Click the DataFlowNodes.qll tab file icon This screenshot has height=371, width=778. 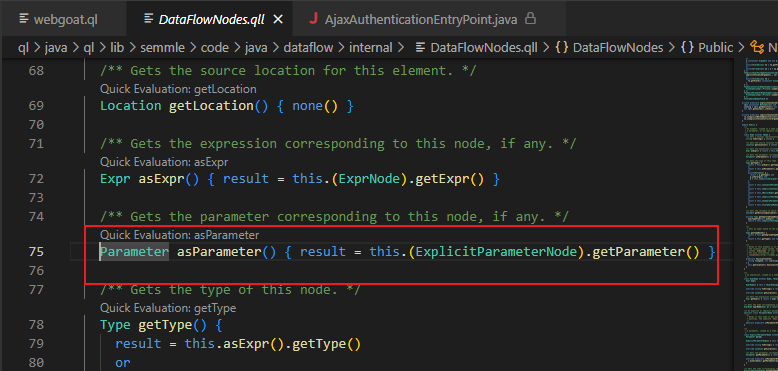click(x=148, y=19)
